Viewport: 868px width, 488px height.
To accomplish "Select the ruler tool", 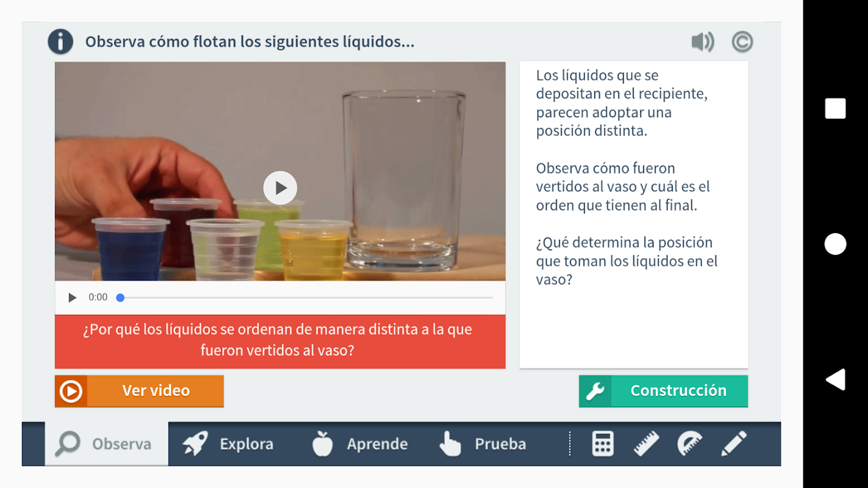I will (x=646, y=443).
